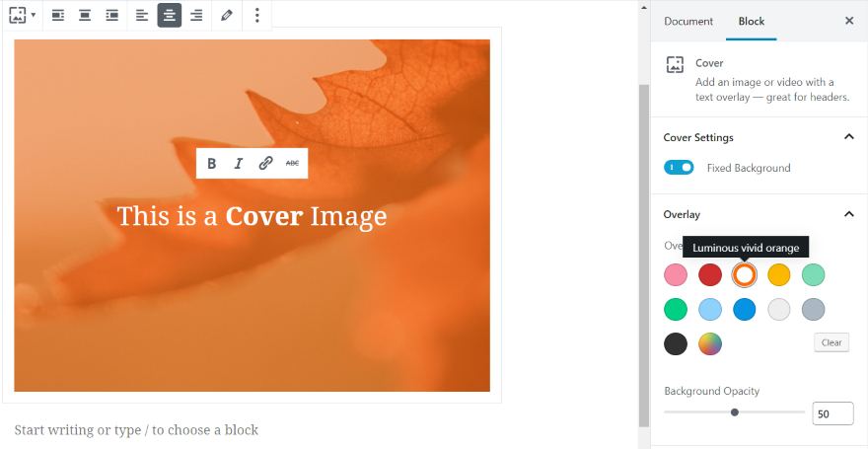This screenshot has width=868, height=449.
Task: Open the Cover block type switcher dropdown
Action: pyautogui.click(x=22, y=16)
